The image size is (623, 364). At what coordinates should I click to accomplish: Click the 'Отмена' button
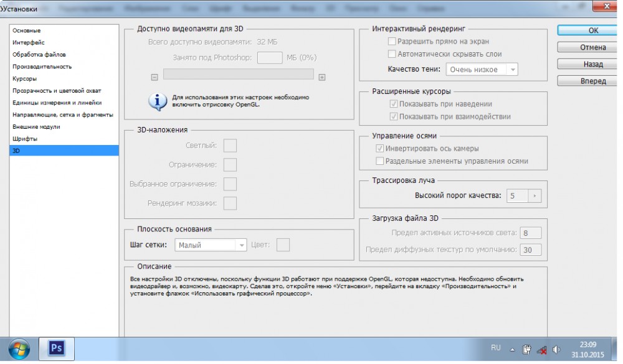coord(592,47)
